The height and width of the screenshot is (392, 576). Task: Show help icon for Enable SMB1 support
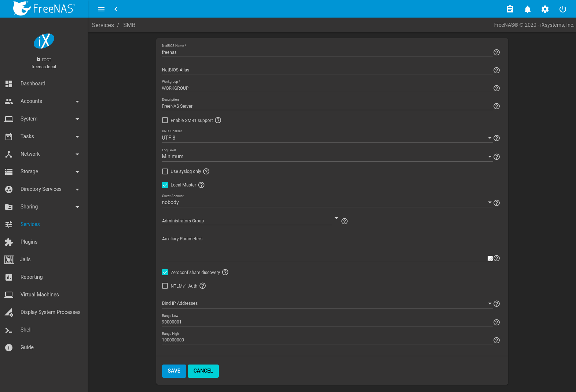point(218,120)
